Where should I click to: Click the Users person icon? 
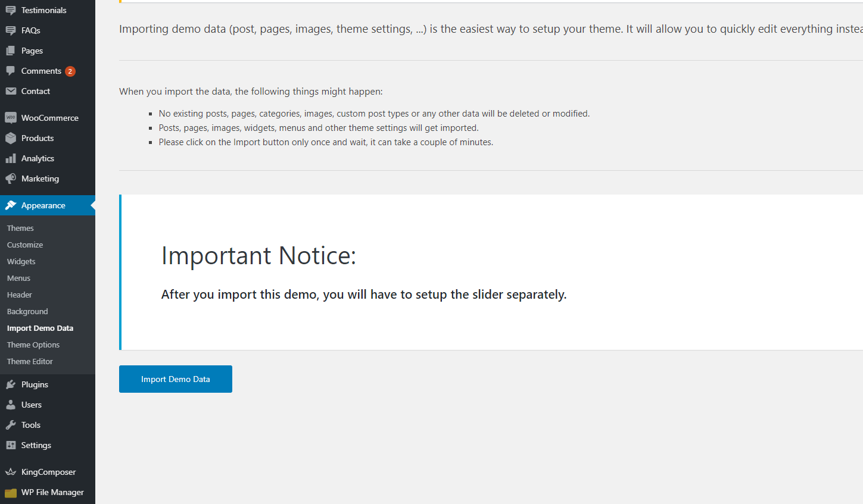coord(11,405)
